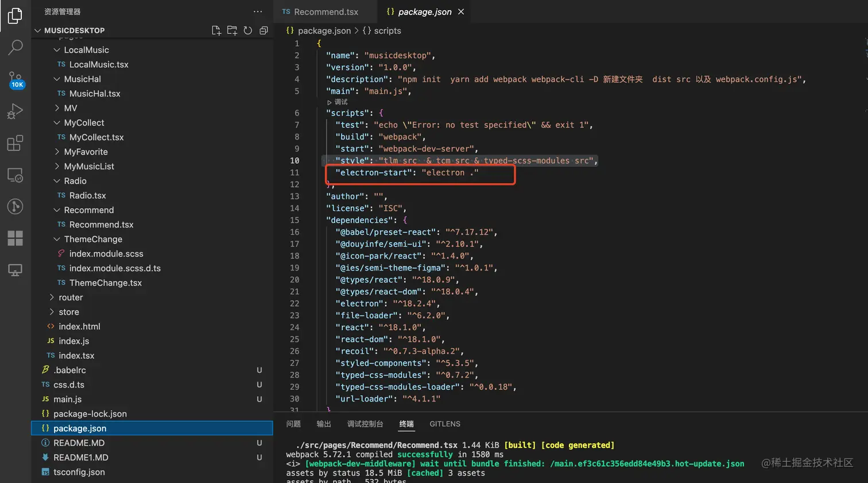Open MyCollect.tsx file
This screenshot has height=483, width=868.
152,137
